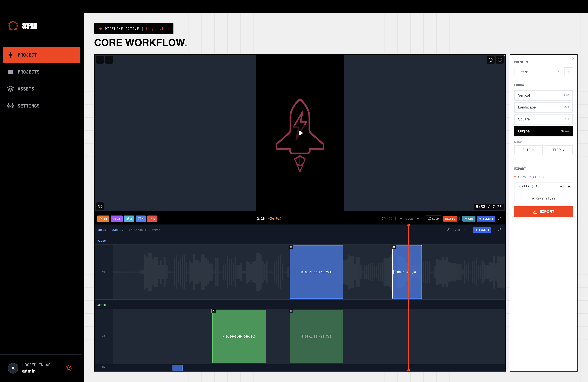Open the Drafts (0) dropdown
This screenshot has width=588, height=382.
coord(539,186)
